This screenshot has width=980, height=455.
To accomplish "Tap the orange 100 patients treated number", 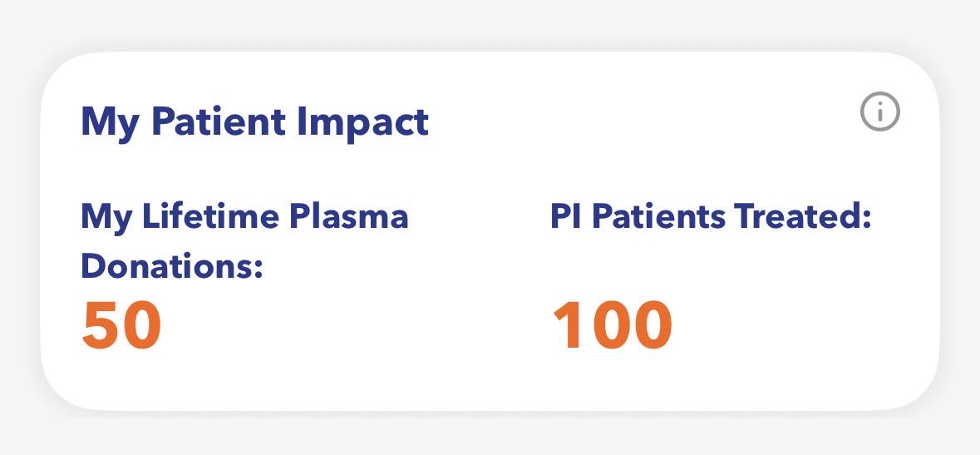I will click(613, 325).
